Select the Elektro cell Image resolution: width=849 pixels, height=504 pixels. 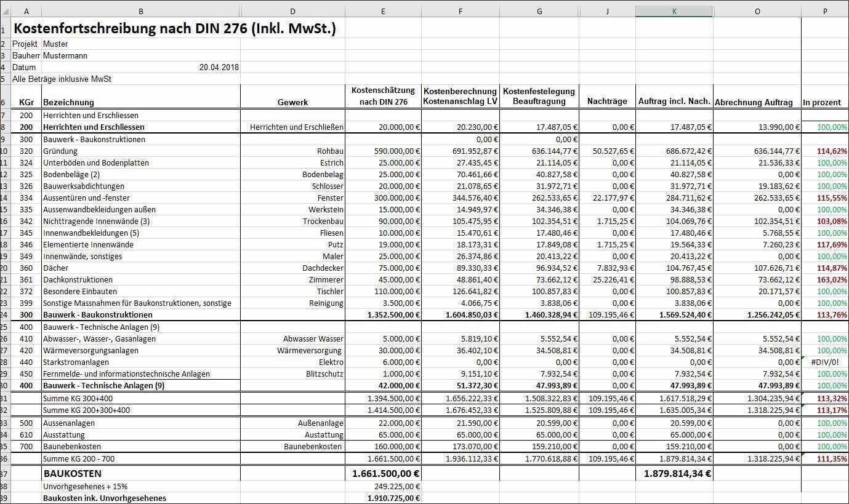[x=331, y=362]
